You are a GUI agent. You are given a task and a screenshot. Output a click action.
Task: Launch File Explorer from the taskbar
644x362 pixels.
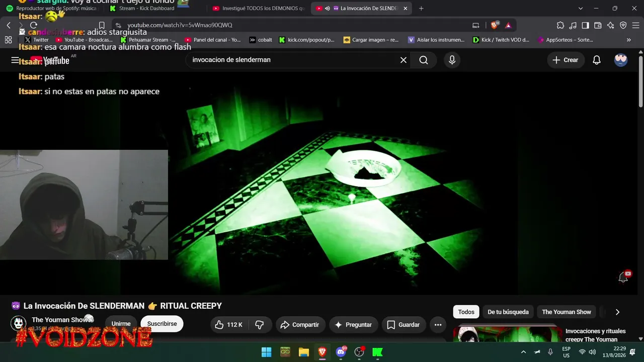(303, 352)
